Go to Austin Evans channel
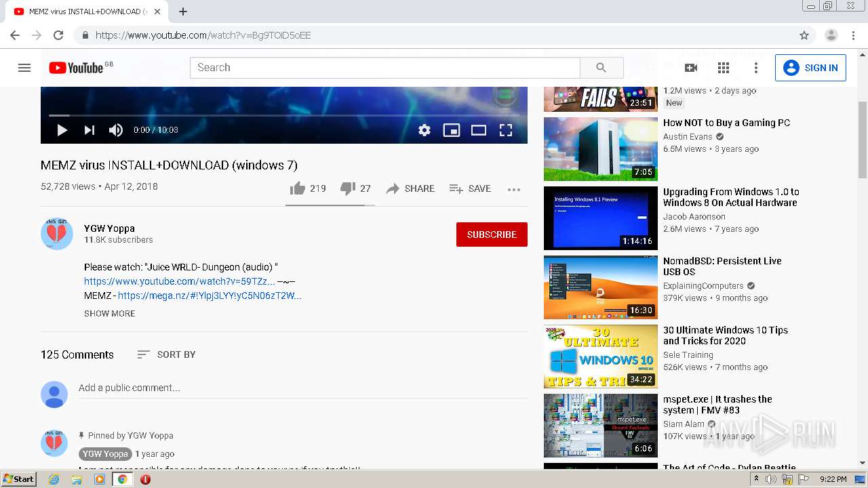Viewport: 868px width, 488px height. click(688, 136)
